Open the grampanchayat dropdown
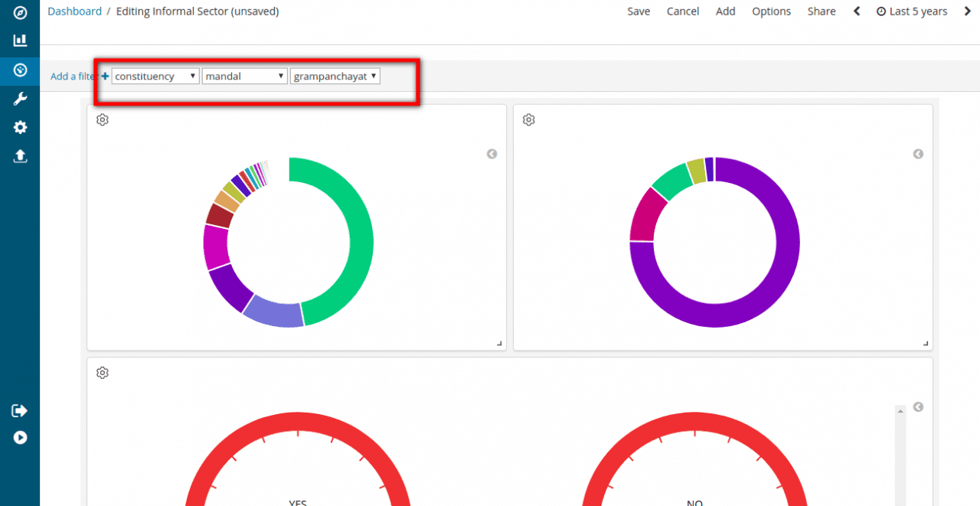The width and height of the screenshot is (980, 506). (x=335, y=77)
